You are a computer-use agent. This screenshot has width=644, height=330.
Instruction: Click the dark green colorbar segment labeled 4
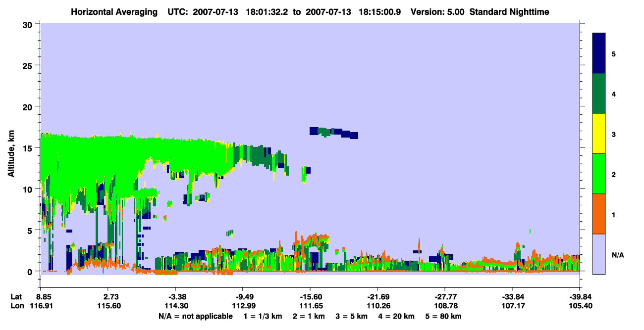point(599,94)
